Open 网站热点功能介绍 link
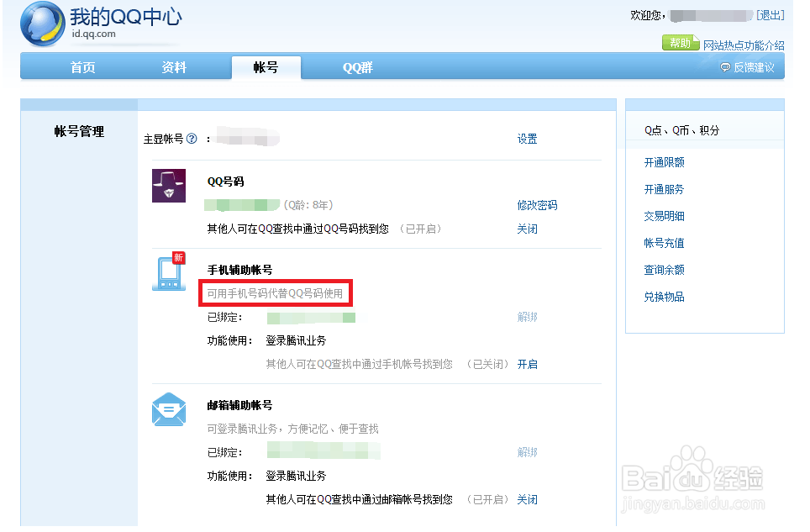The width and height of the screenshot is (810, 532). click(x=744, y=45)
